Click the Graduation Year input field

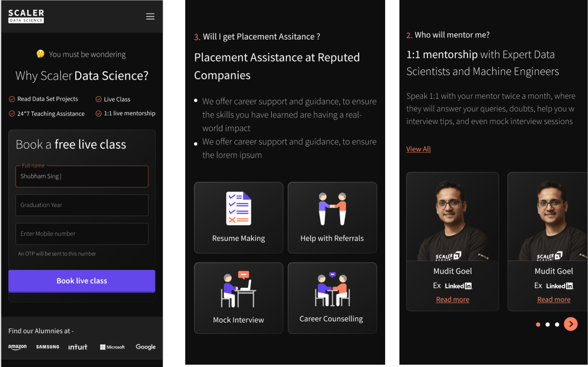coord(82,205)
